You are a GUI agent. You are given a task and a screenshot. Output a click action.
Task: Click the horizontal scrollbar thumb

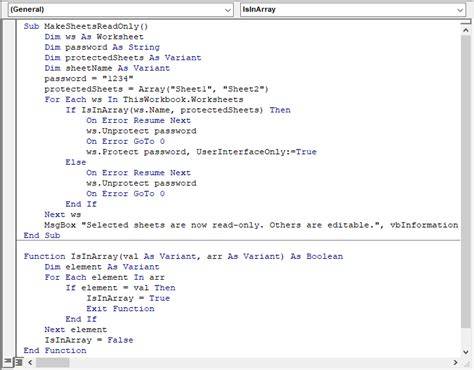pyautogui.click(x=52, y=362)
